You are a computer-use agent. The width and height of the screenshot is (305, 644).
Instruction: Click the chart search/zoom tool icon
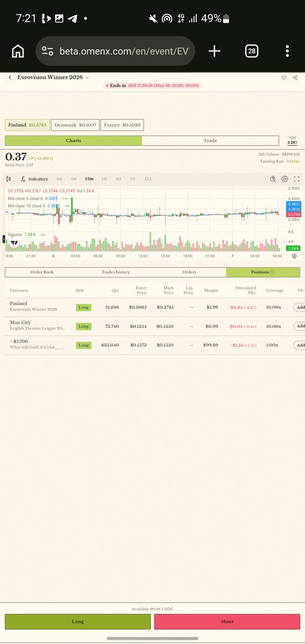click(273, 179)
